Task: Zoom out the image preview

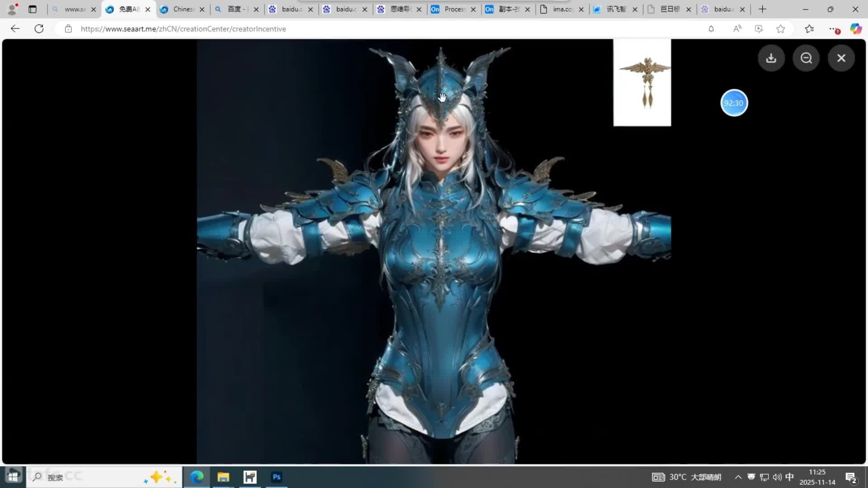Action: tap(806, 58)
